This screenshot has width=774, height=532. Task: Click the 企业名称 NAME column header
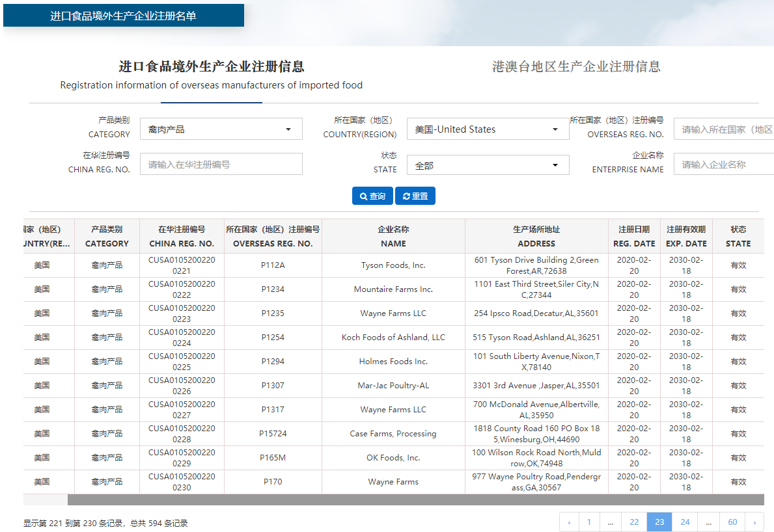point(393,236)
